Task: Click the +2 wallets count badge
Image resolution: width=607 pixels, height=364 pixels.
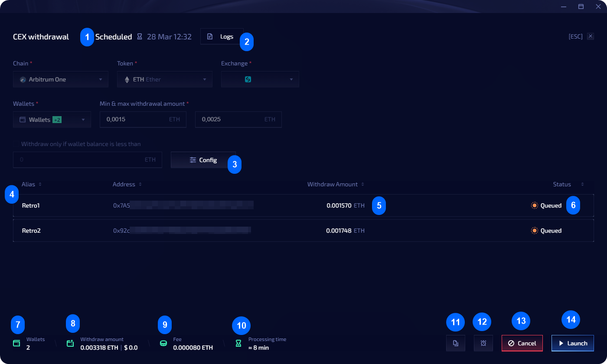Action: tap(57, 120)
